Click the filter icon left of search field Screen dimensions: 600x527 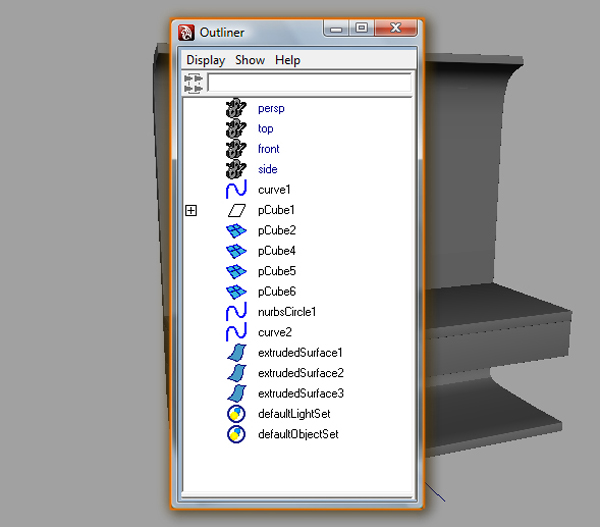pyautogui.click(x=193, y=83)
